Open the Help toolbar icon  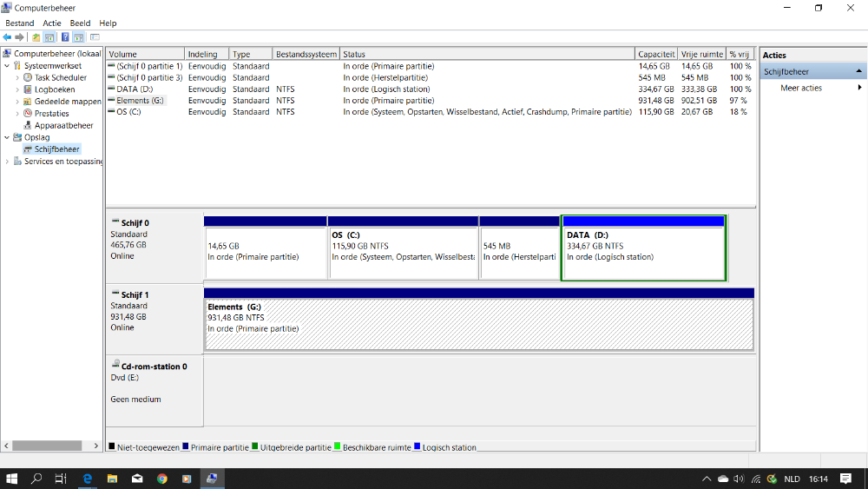pos(65,37)
